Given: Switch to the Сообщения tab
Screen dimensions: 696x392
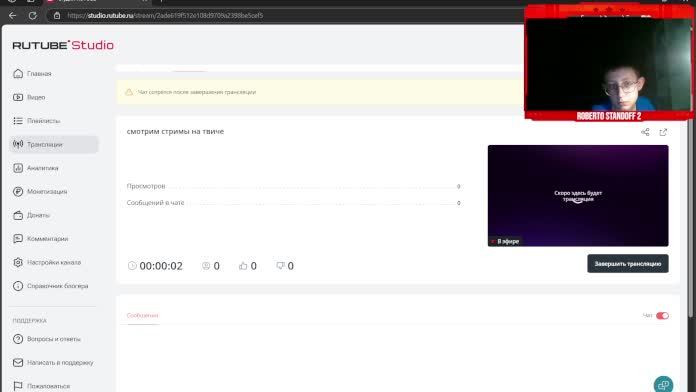Looking at the screenshot, I should point(142,316).
